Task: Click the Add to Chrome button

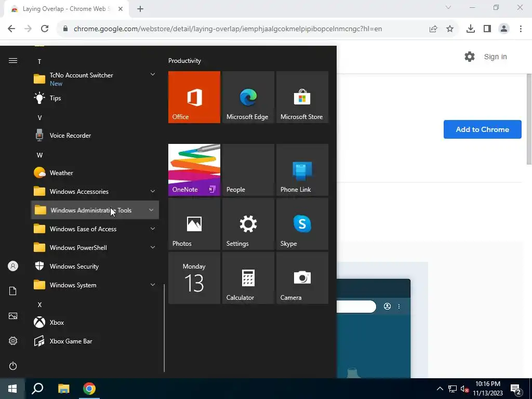Action: tap(483, 129)
